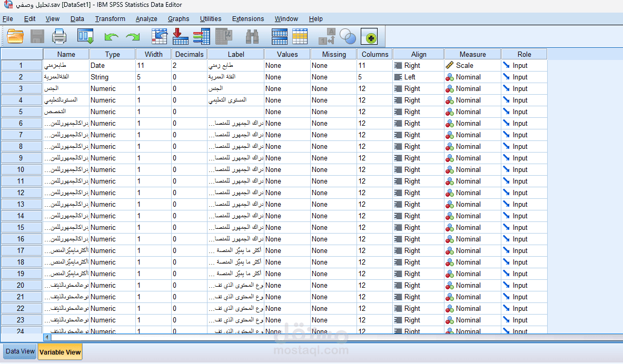This screenshot has width=623, height=364.
Task: Open the Graphs menu
Action: coord(179,18)
